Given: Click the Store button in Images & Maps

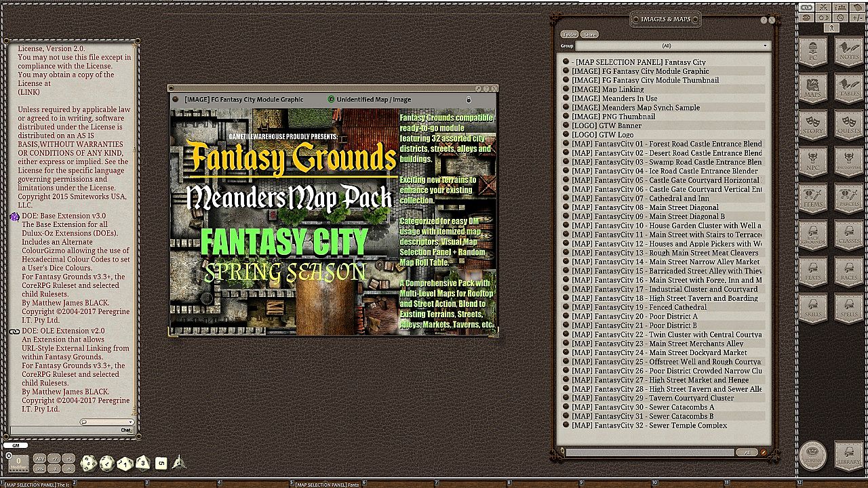Looking at the screenshot, I should tap(590, 35).
